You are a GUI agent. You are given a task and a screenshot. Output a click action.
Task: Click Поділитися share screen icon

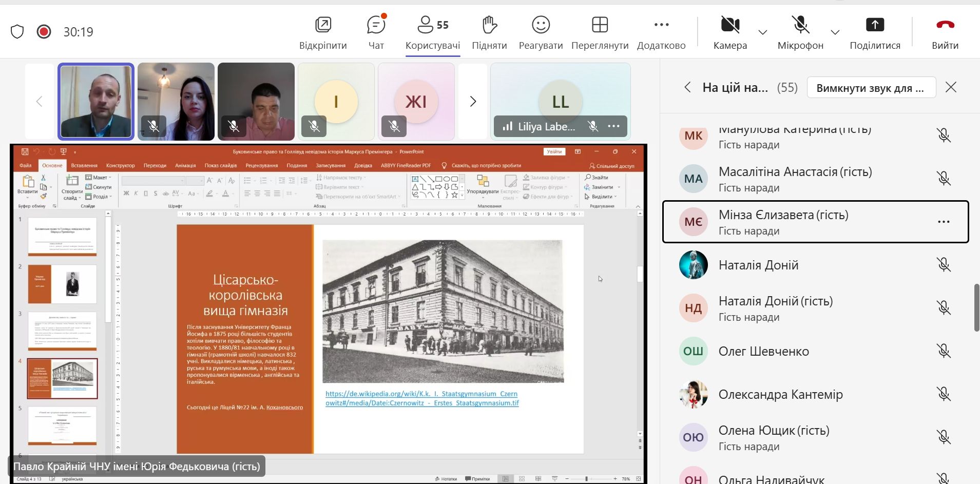point(875,25)
